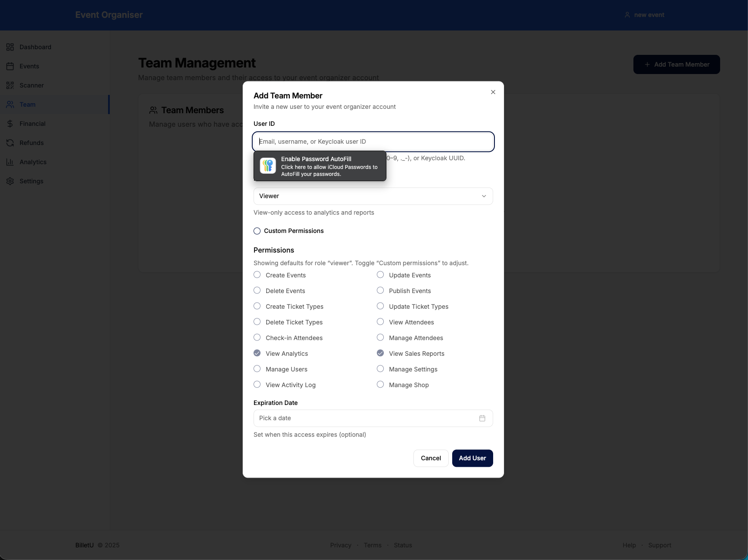This screenshot has height=560, width=748.
Task: Open the Financial section
Action: point(55,124)
